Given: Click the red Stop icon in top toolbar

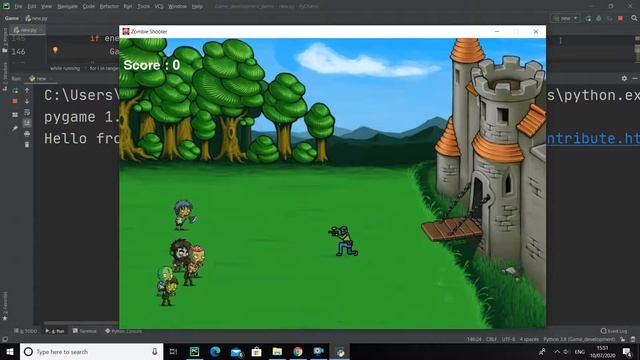Looking at the screenshot, I should [x=620, y=18].
